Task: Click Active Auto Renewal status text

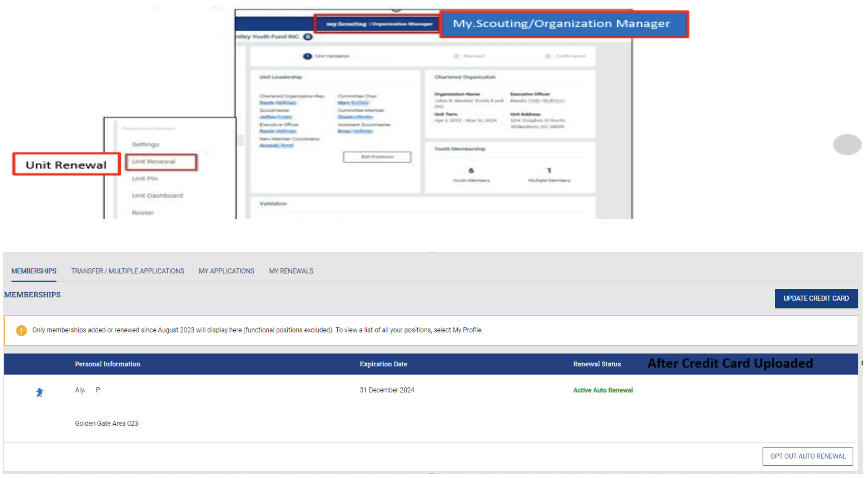Action: [603, 390]
